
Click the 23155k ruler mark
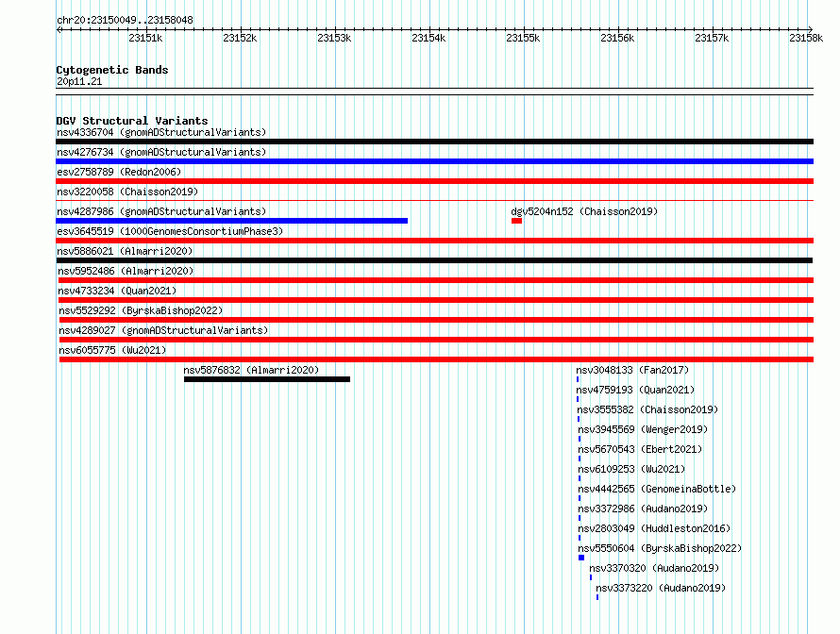524,38
